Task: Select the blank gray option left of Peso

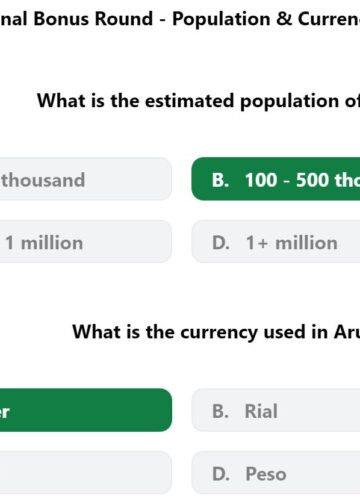Action: pyautogui.click(x=86, y=473)
